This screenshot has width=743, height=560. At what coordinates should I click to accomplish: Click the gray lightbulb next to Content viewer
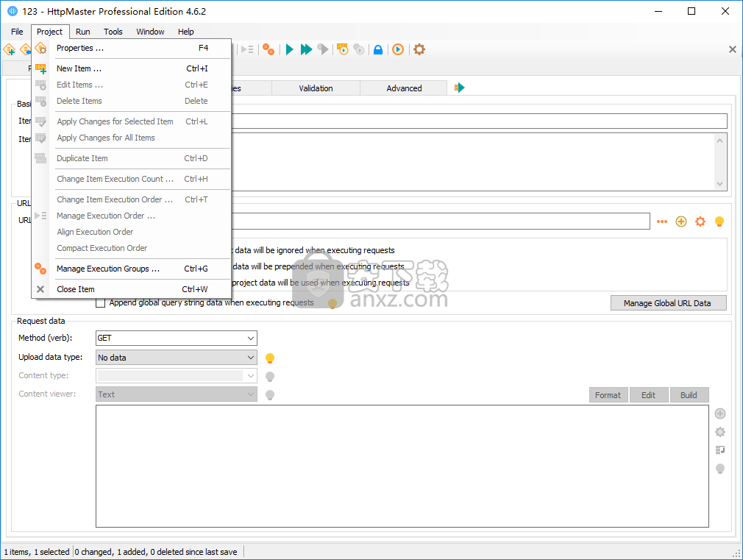click(x=270, y=395)
